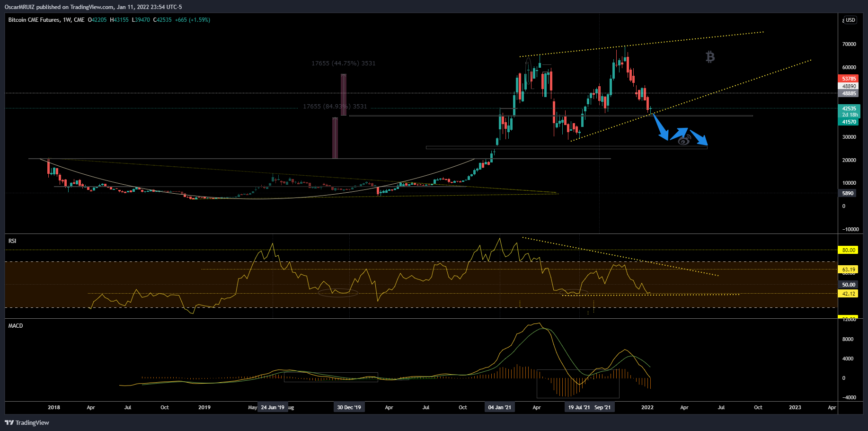868x431 pixels.
Task: Click the -10000 price axis value
Action: [850, 229]
